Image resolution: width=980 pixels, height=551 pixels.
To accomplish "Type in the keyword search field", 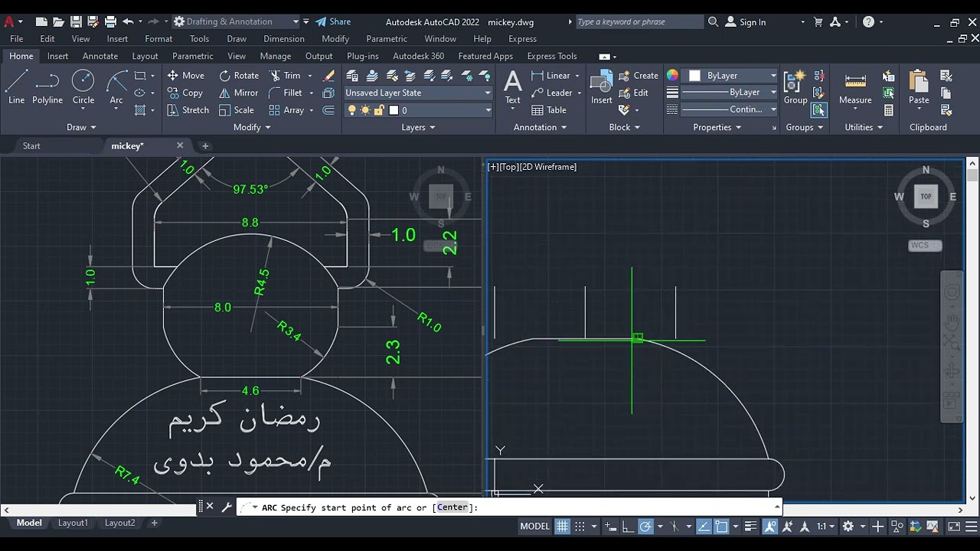I will coord(639,21).
